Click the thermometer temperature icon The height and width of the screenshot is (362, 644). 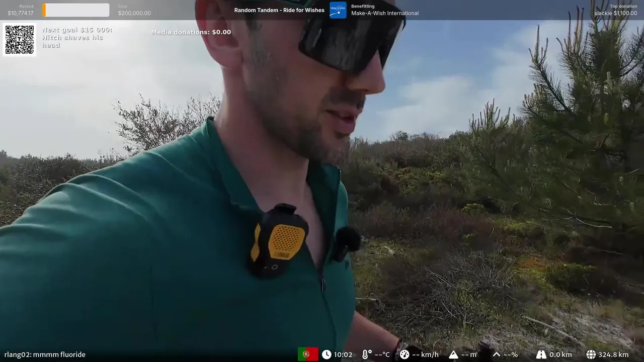(366, 354)
